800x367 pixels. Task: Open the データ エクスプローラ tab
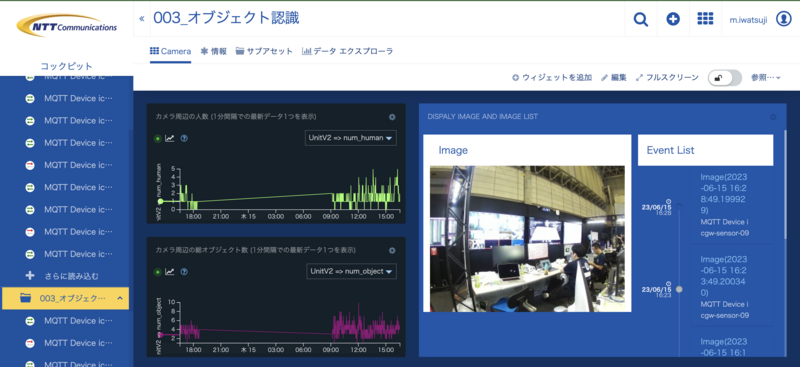(347, 51)
